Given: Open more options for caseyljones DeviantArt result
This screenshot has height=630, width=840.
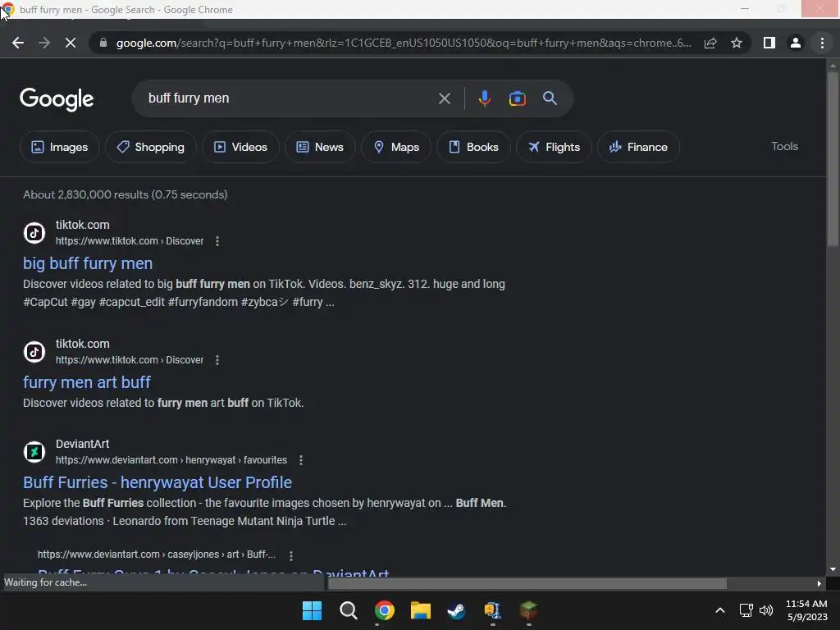Looking at the screenshot, I should coord(291,556).
